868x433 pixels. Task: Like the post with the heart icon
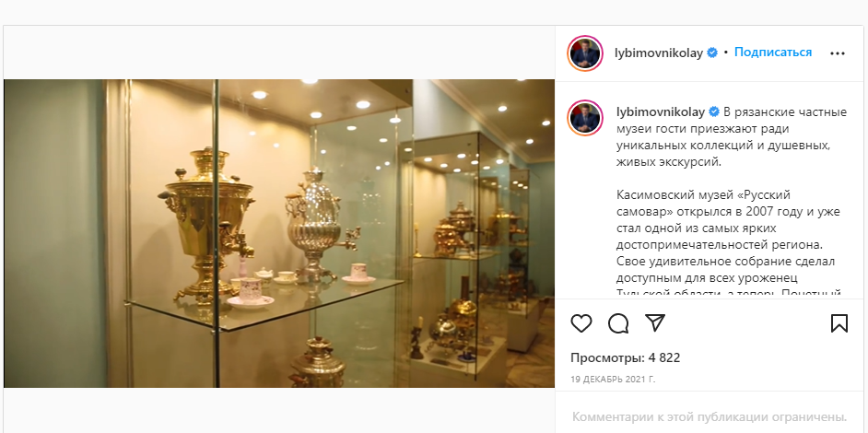pyautogui.click(x=581, y=323)
